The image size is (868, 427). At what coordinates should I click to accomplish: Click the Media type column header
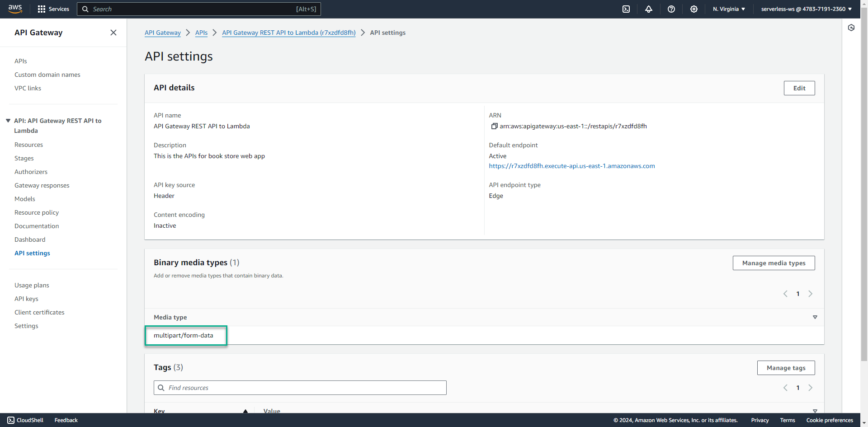click(170, 317)
